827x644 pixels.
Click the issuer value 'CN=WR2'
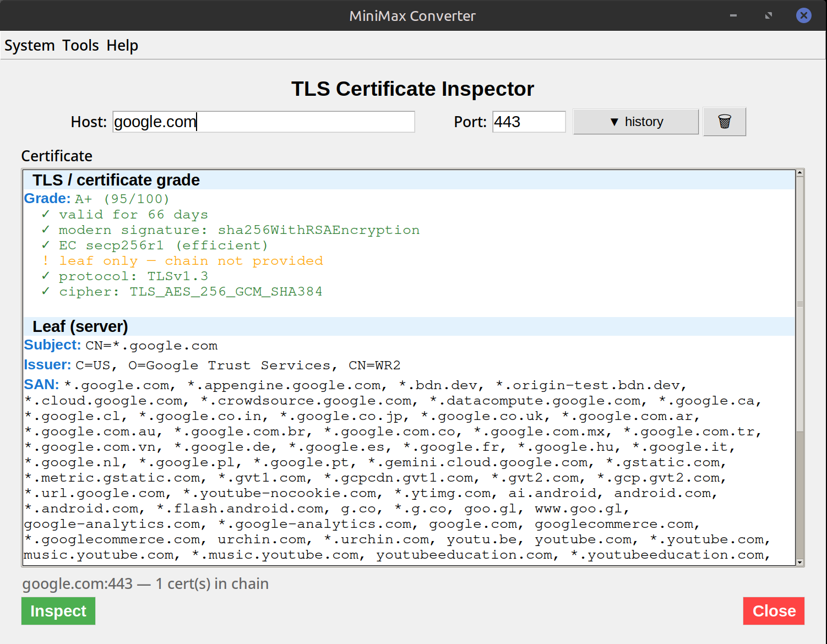[x=374, y=365]
